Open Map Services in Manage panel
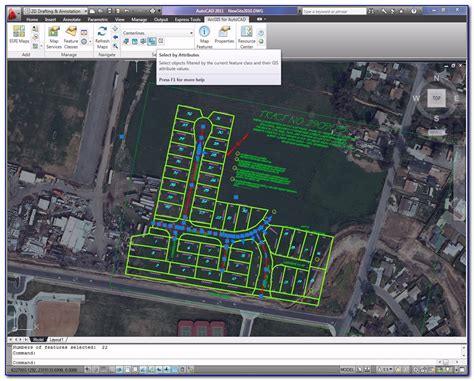The height and width of the screenshot is (381, 474). 54,37
